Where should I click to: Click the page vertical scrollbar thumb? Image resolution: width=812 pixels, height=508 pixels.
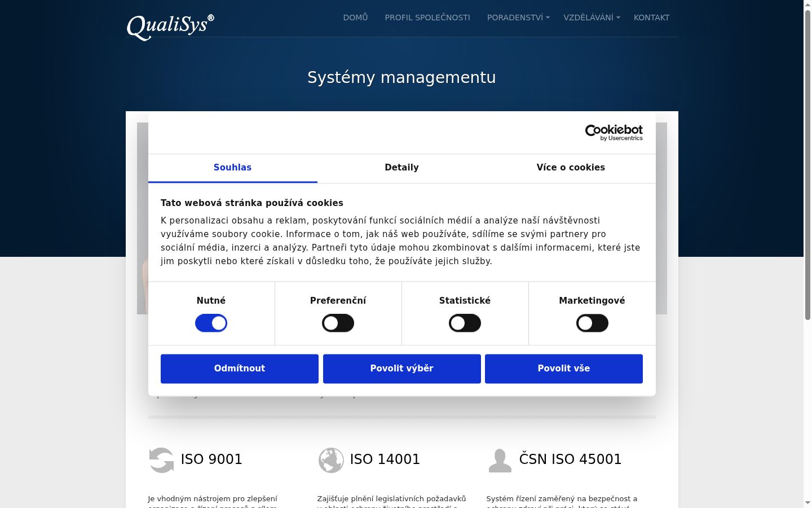(807, 165)
